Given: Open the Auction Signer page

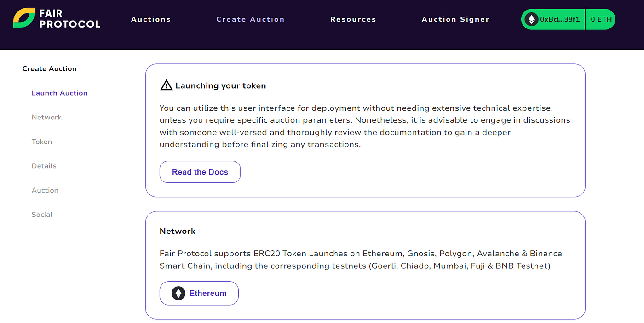Looking at the screenshot, I should coord(455,19).
